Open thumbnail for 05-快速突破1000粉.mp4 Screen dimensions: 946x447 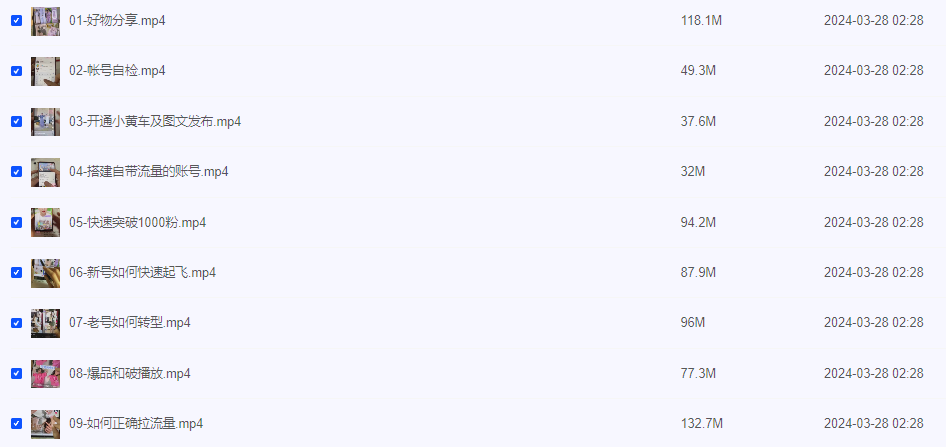tap(45, 223)
